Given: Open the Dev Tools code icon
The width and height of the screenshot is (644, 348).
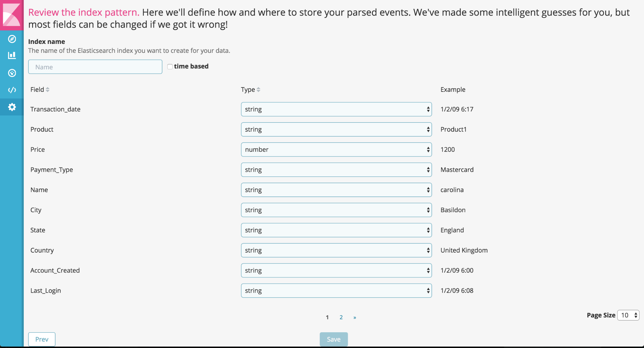Looking at the screenshot, I should click(x=12, y=90).
